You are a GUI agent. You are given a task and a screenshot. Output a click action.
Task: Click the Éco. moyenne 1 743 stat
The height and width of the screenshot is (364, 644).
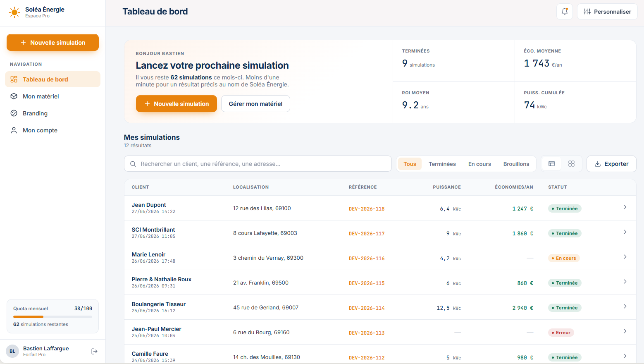575,61
